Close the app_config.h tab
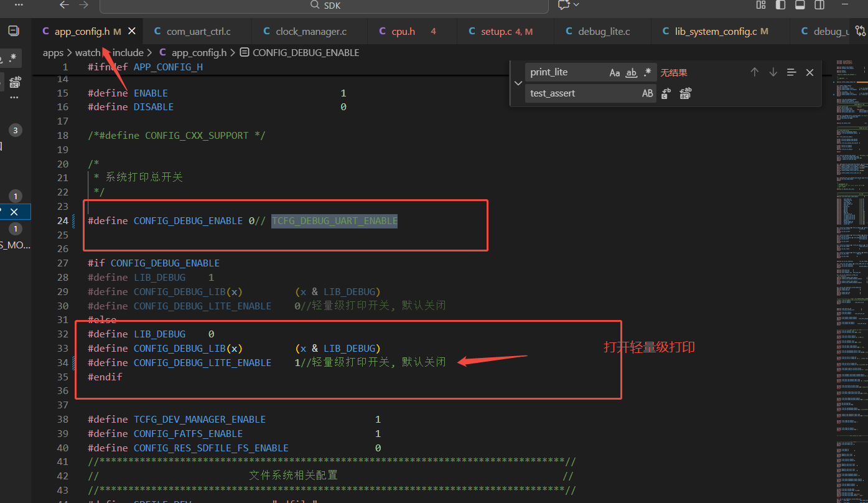This screenshot has width=868, height=503. pyautogui.click(x=132, y=31)
